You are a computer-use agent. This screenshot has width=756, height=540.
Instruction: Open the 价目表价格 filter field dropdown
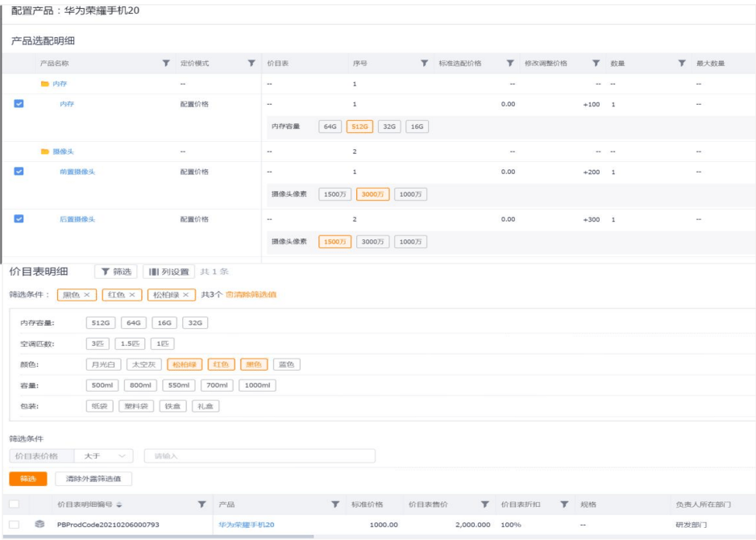tap(39, 456)
